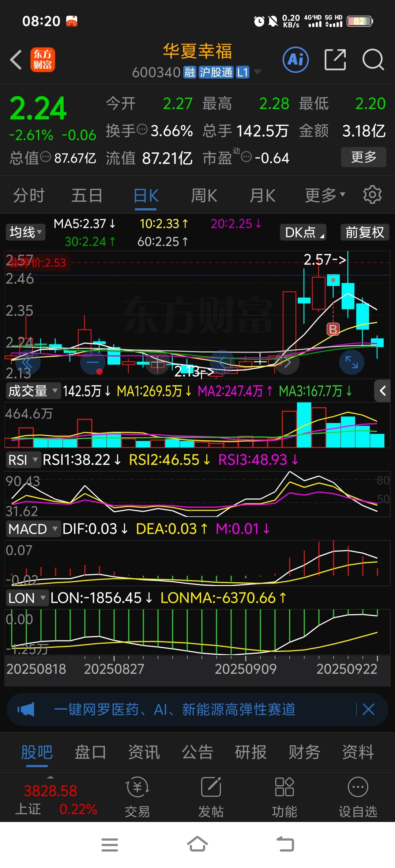Tap the 换手 info icon
395x868 pixels.
pos(142,129)
